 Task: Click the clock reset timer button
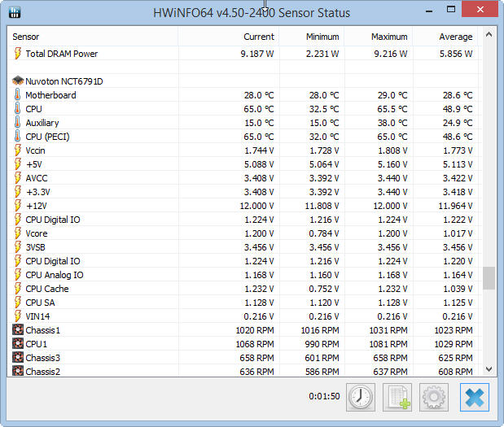361,397
